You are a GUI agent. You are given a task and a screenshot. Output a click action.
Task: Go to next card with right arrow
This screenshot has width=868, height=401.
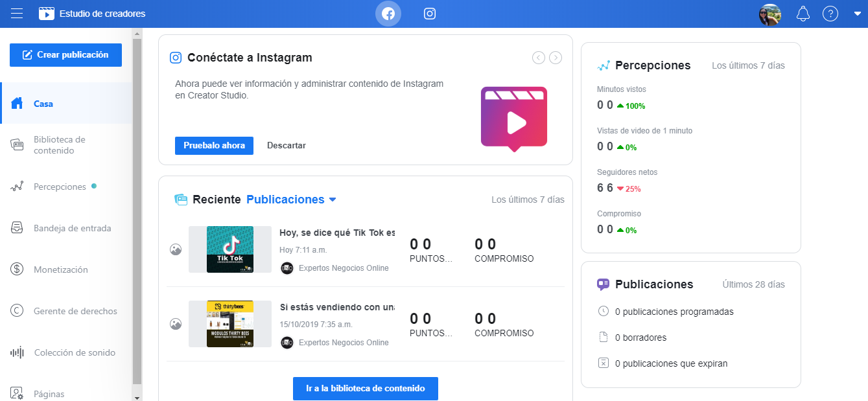pos(556,58)
